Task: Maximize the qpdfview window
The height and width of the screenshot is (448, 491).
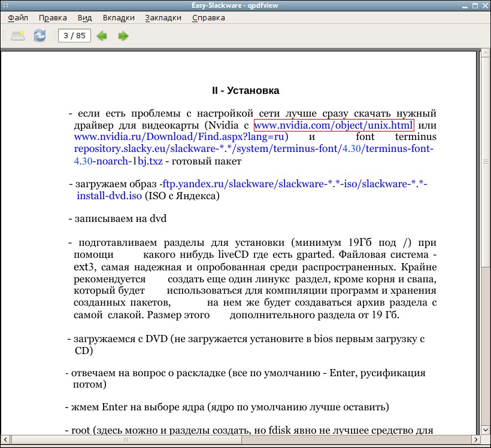Action: (475, 5)
